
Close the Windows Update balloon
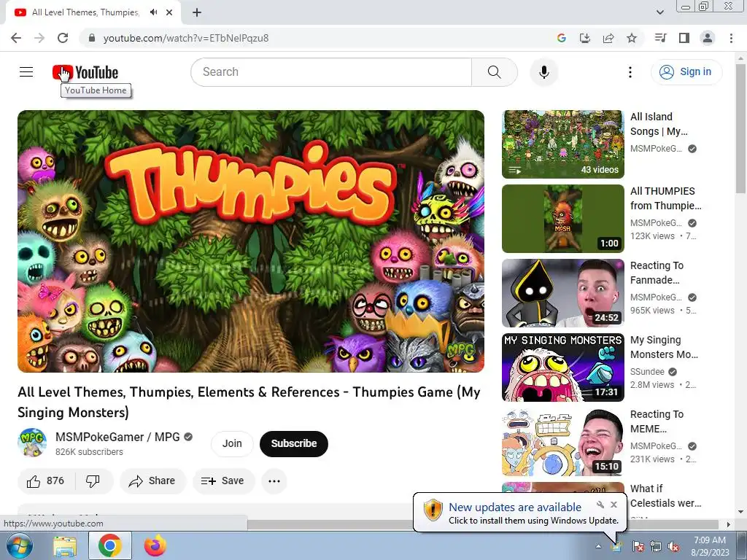[x=614, y=505]
